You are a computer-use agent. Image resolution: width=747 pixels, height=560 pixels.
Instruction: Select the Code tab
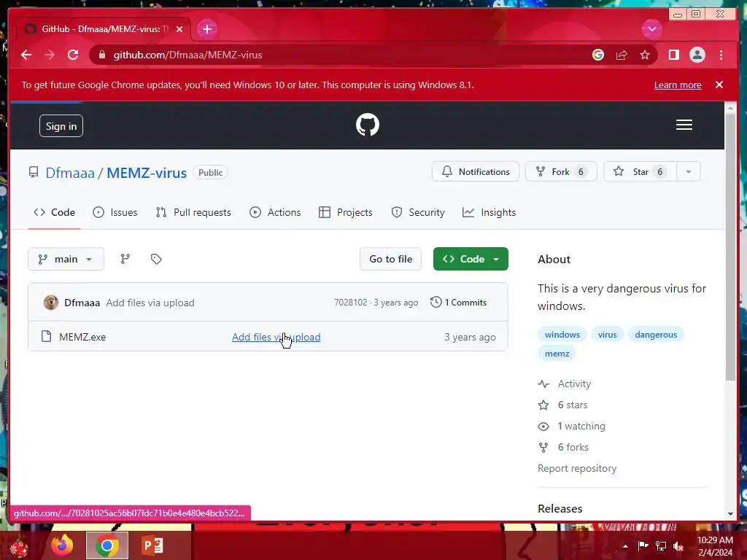click(x=54, y=212)
